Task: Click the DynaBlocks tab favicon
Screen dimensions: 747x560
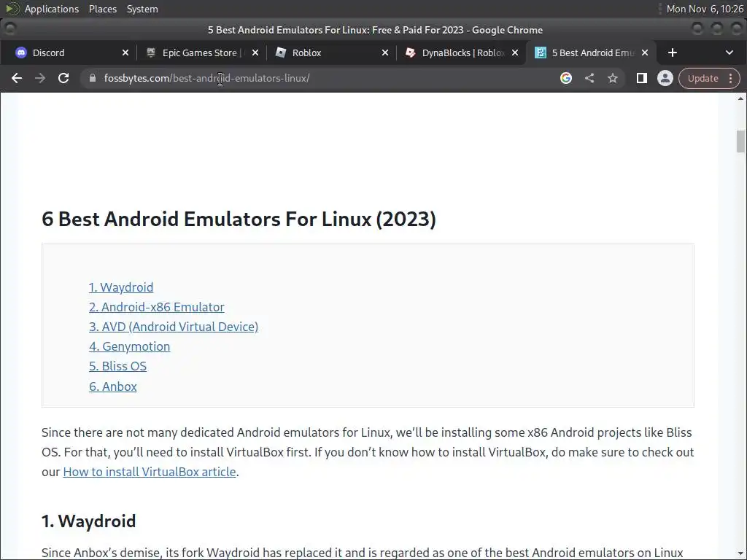Action: 411,52
